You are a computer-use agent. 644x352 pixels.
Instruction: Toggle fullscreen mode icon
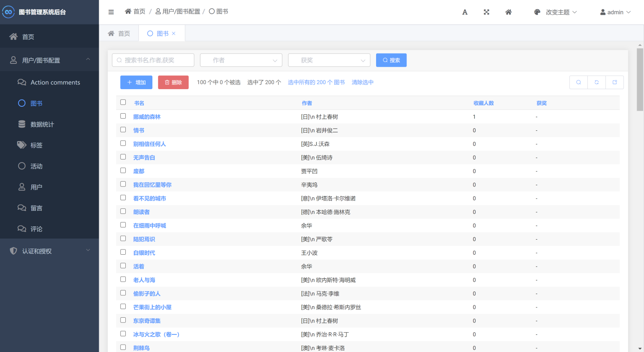pos(486,12)
